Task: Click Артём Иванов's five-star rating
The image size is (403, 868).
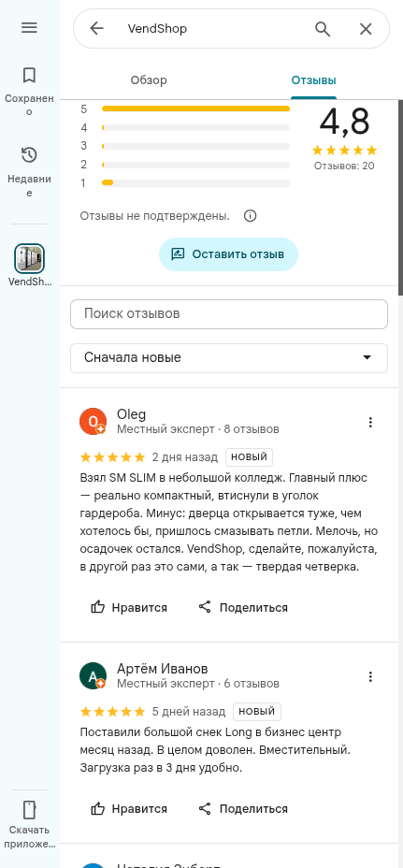Action: point(112,712)
